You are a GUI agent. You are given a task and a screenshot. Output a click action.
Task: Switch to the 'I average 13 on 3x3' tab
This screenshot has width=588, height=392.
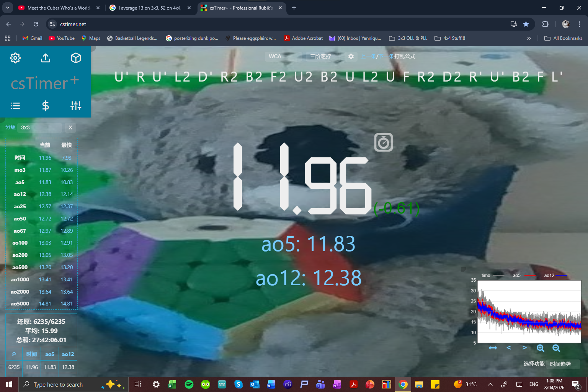pos(150,8)
